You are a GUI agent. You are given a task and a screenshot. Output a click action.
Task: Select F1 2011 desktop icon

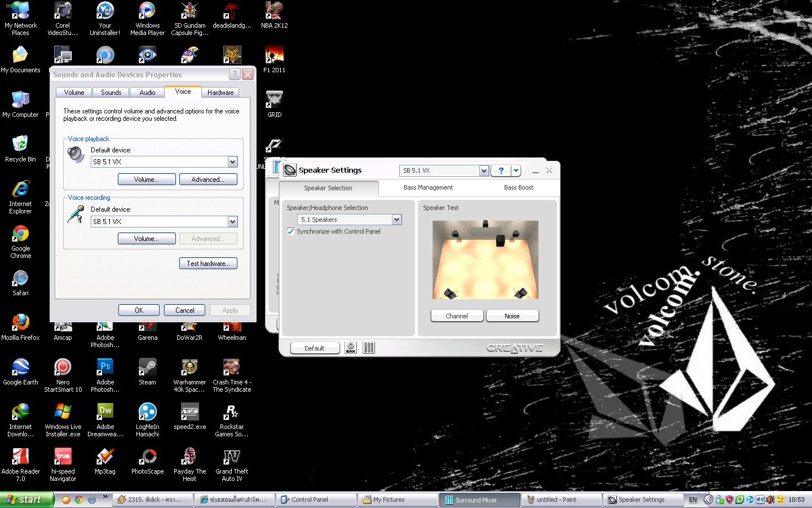[x=275, y=60]
